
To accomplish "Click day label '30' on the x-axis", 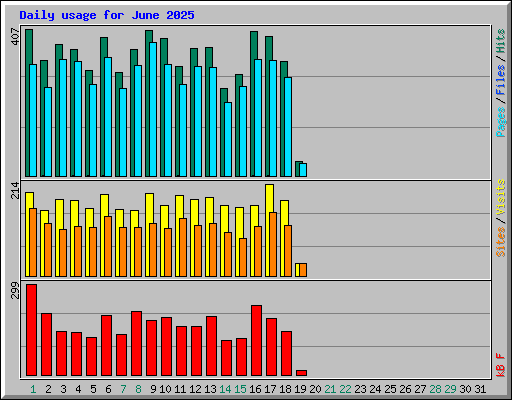I will 465,389.
